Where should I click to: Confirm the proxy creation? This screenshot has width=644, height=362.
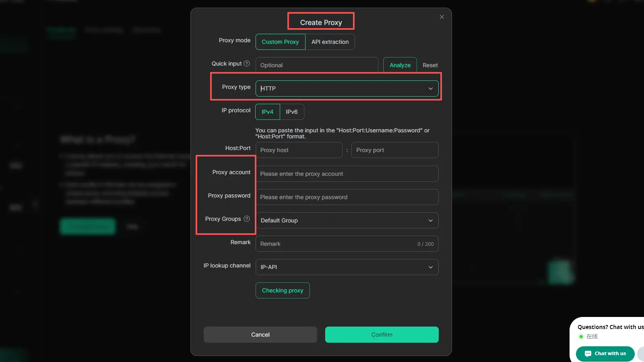(x=382, y=335)
